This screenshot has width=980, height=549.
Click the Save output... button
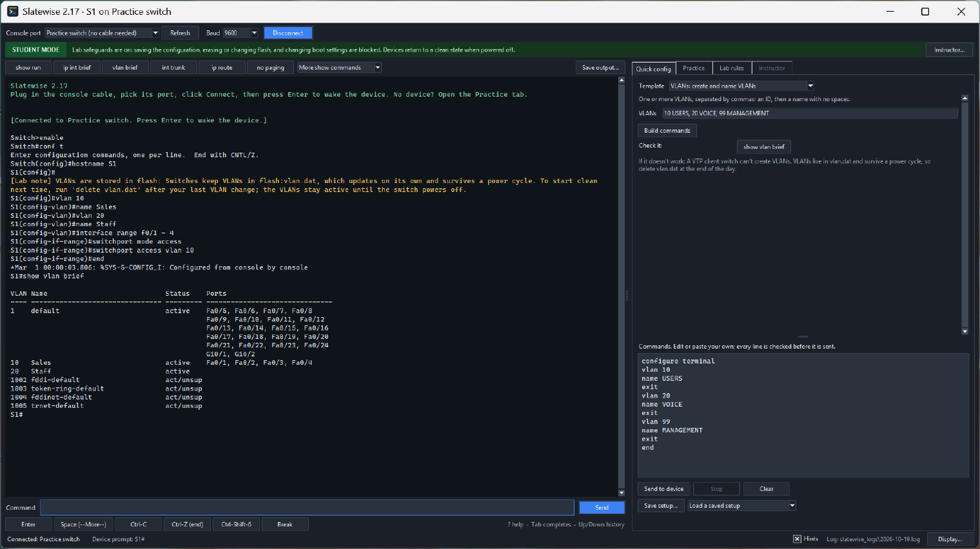(x=600, y=68)
